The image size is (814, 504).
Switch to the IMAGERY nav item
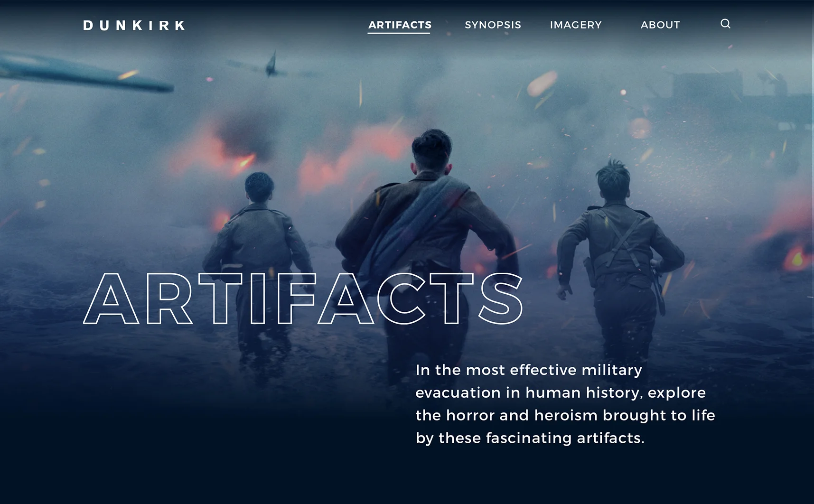(576, 25)
